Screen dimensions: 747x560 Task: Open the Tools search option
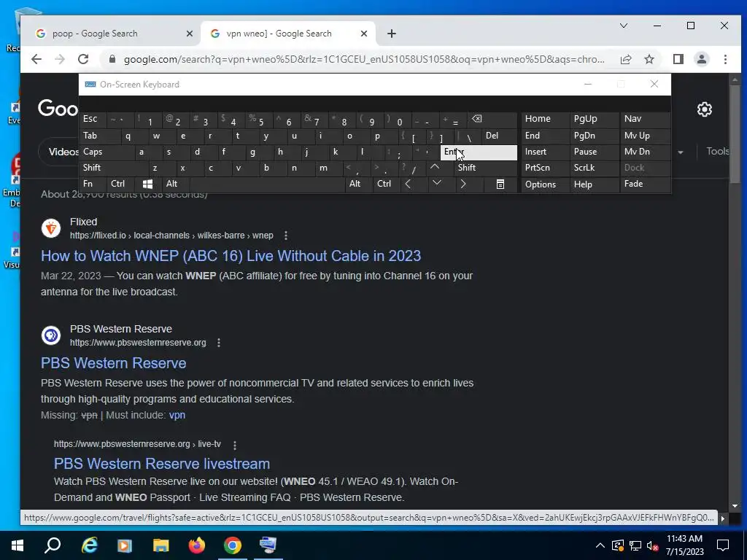[718, 151]
